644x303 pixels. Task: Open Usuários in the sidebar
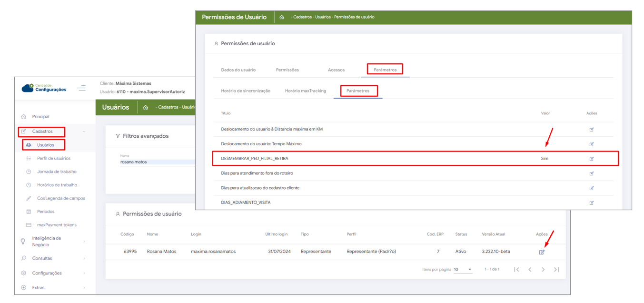(45, 145)
